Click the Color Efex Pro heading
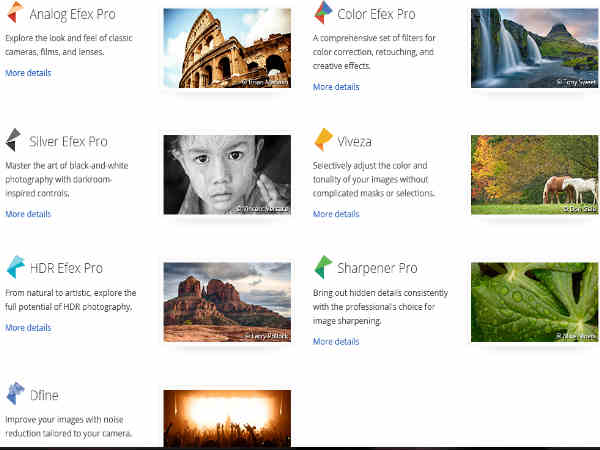600x450 pixels. point(376,14)
